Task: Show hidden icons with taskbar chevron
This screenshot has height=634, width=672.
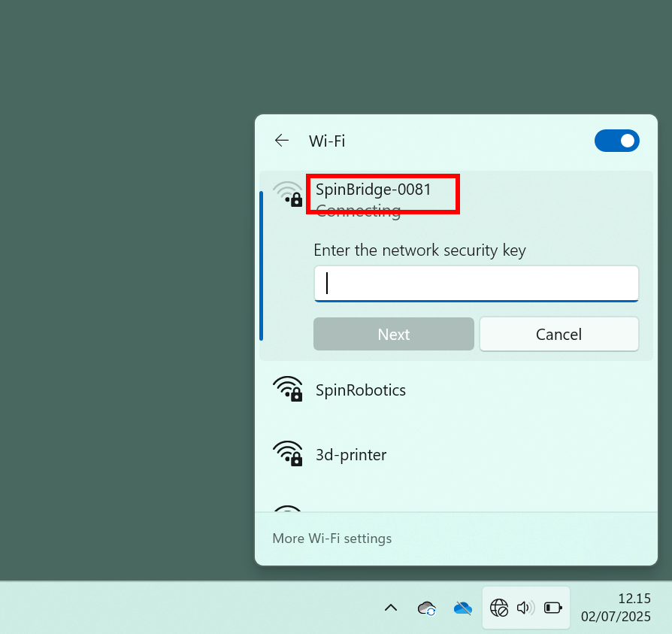Action: click(x=390, y=608)
